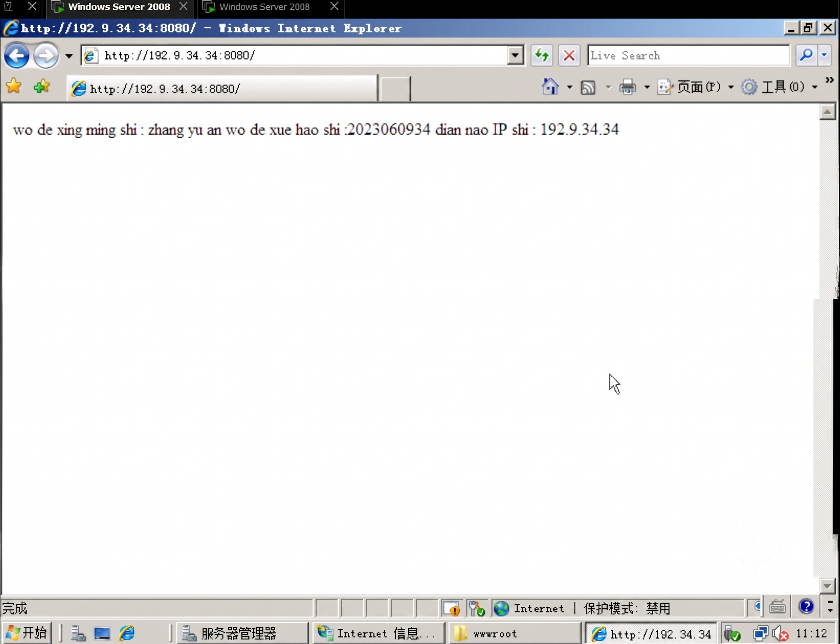Click the keyboard icon in the status bar

tap(777, 607)
